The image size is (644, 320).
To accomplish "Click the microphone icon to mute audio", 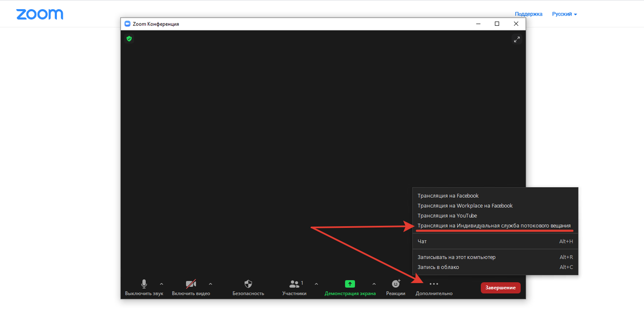I will tap(144, 284).
